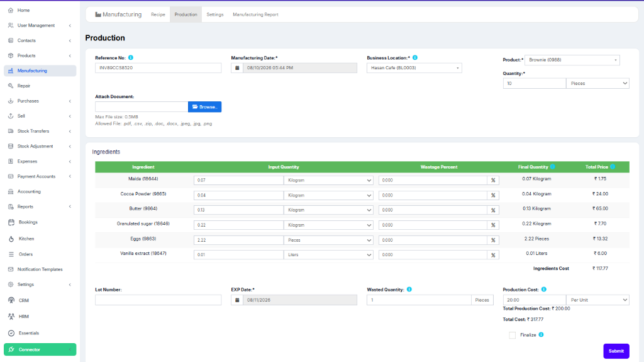Click the Home icon in sidebar
Viewport: 644px width, 362px height.
click(x=11, y=10)
